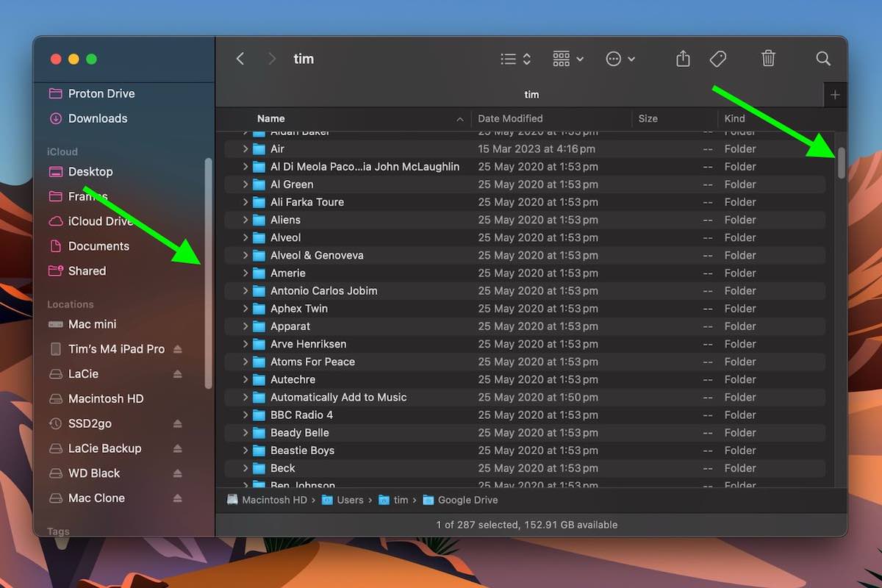Eject the WD Black drive
This screenshot has height=588, width=882.
click(177, 473)
